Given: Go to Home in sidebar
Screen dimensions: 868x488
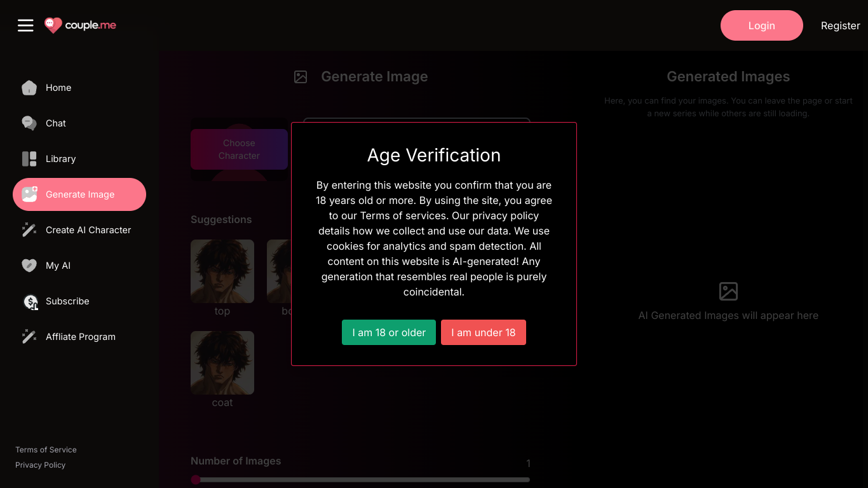Looking at the screenshot, I should pos(79,88).
